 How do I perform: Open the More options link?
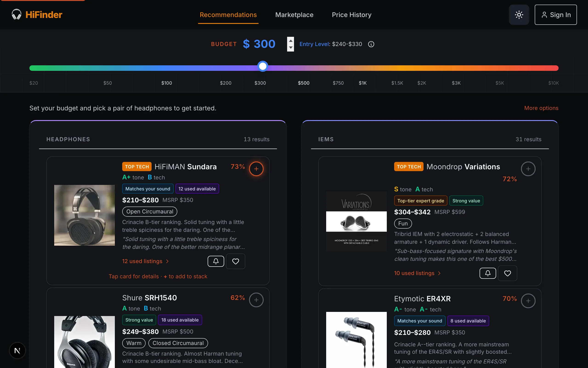[541, 108]
